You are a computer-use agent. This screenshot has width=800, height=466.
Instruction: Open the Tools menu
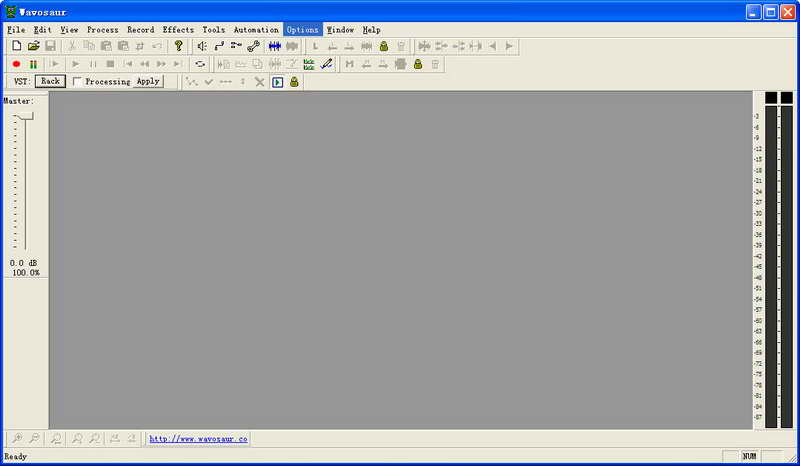213,30
